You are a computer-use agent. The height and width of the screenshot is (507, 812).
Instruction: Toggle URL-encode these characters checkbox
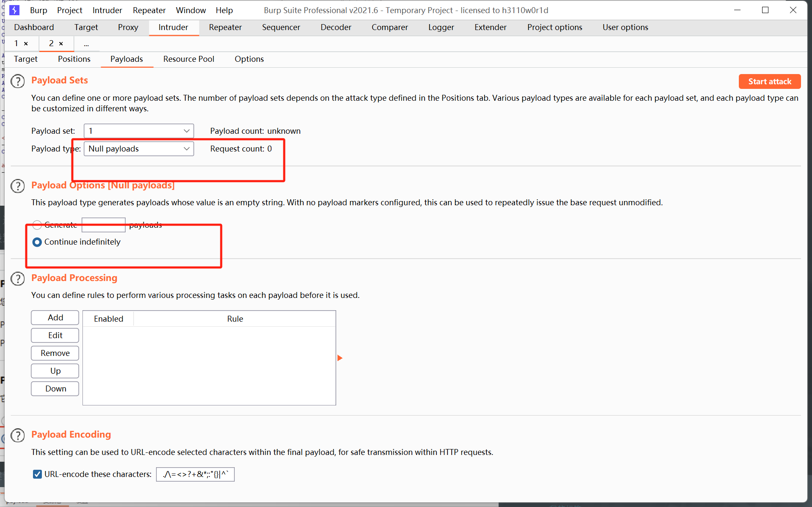point(37,474)
